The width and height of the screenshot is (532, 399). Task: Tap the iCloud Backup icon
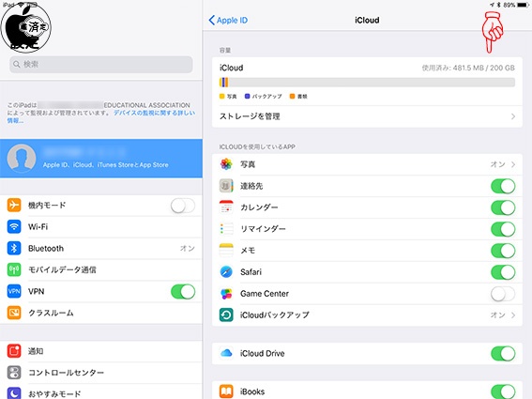point(226,315)
